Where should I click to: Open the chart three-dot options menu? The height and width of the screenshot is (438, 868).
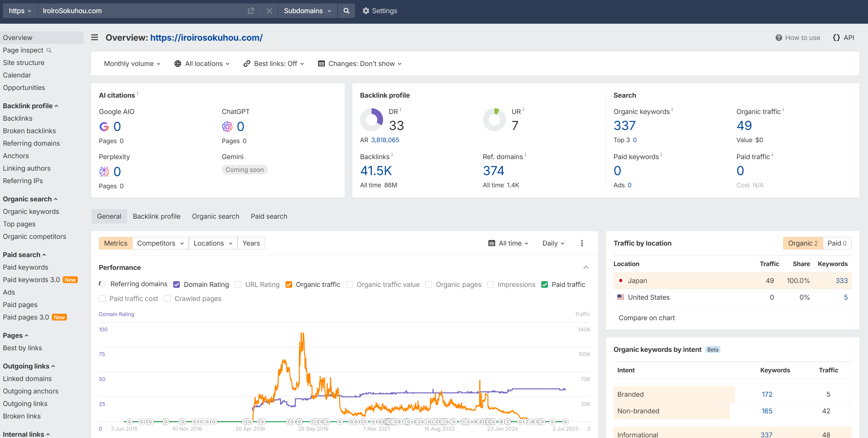point(582,243)
